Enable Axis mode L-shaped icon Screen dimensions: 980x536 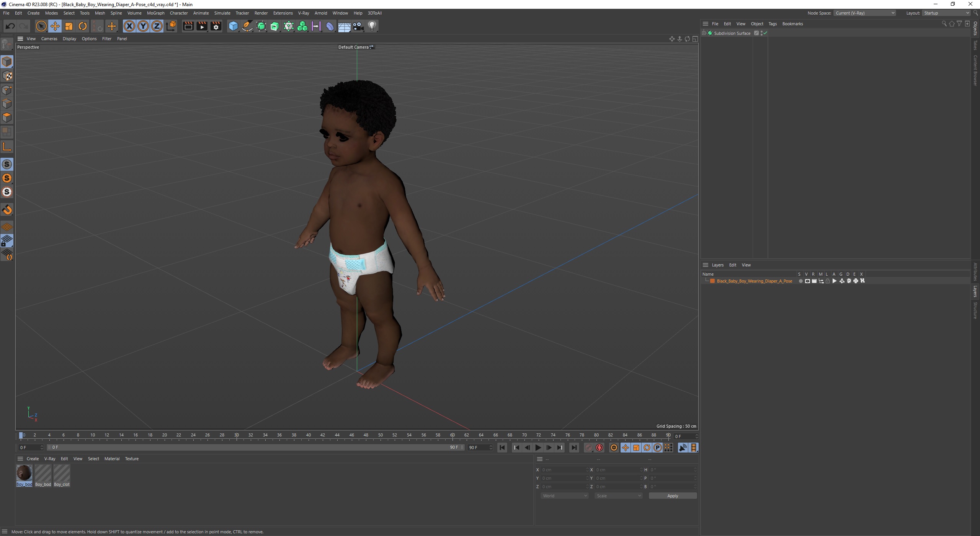[7, 147]
